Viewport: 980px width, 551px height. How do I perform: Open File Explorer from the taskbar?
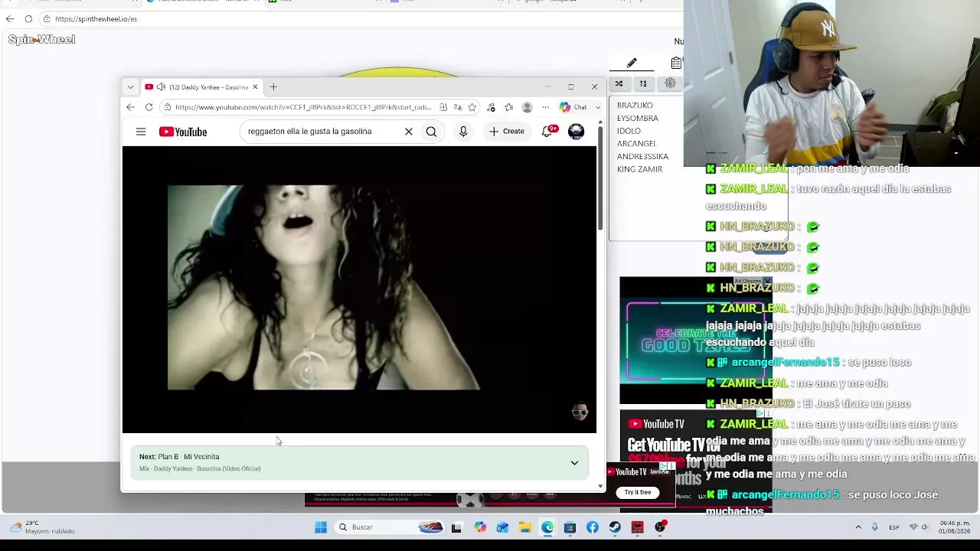coord(525,527)
